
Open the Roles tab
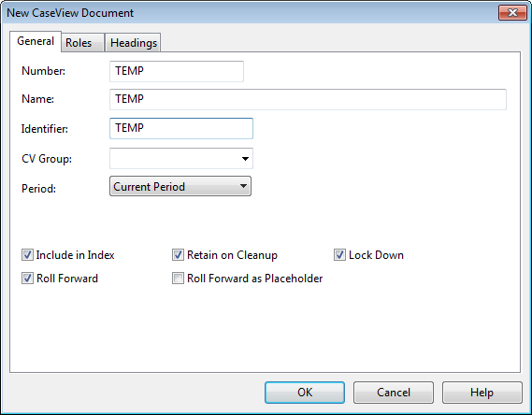click(x=82, y=43)
